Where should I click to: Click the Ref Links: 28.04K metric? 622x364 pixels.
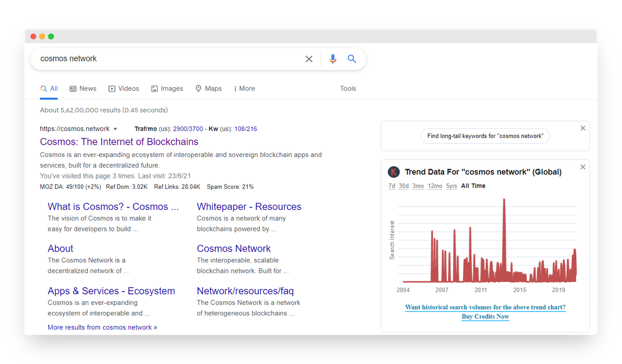pyautogui.click(x=177, y=187)
